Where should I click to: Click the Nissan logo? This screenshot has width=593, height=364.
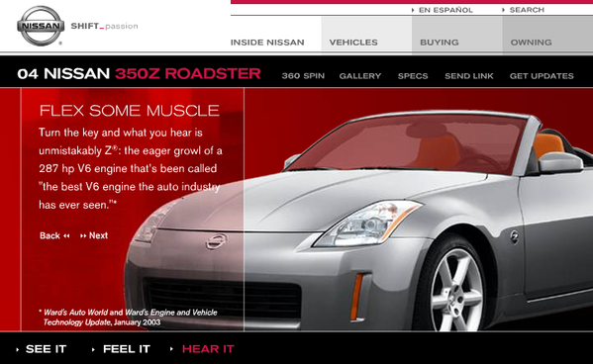click(41, 26)
